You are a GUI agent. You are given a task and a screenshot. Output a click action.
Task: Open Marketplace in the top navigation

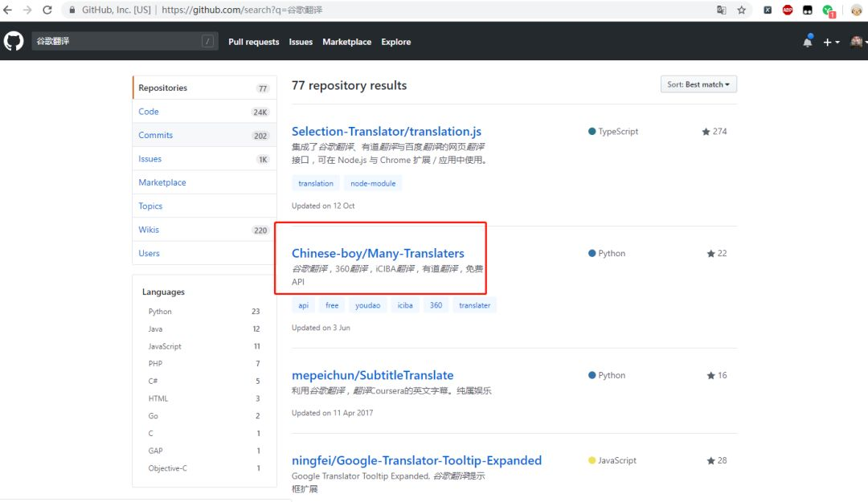(346, 42)
